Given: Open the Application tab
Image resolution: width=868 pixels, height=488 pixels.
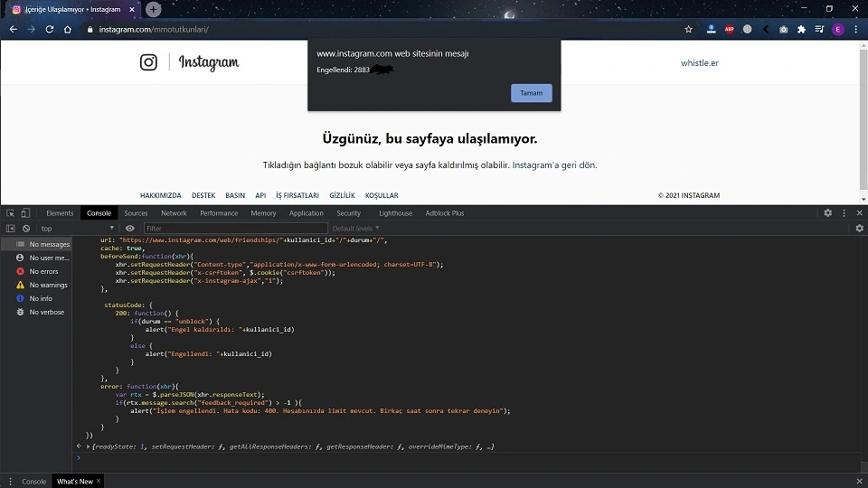Looking at the screenshot, I should click(307, 213).
